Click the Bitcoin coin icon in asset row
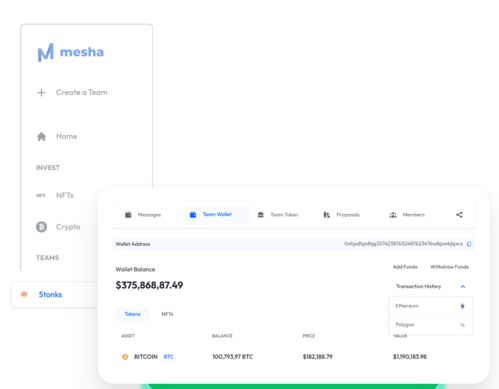 (125, 357)
